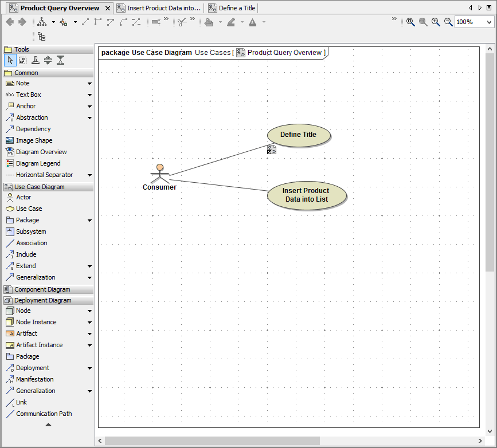Image resolution: width=497 pixels, height=448 pixels.
Task: Switch to Insert Product Data into tab
Action: point(159,8)
